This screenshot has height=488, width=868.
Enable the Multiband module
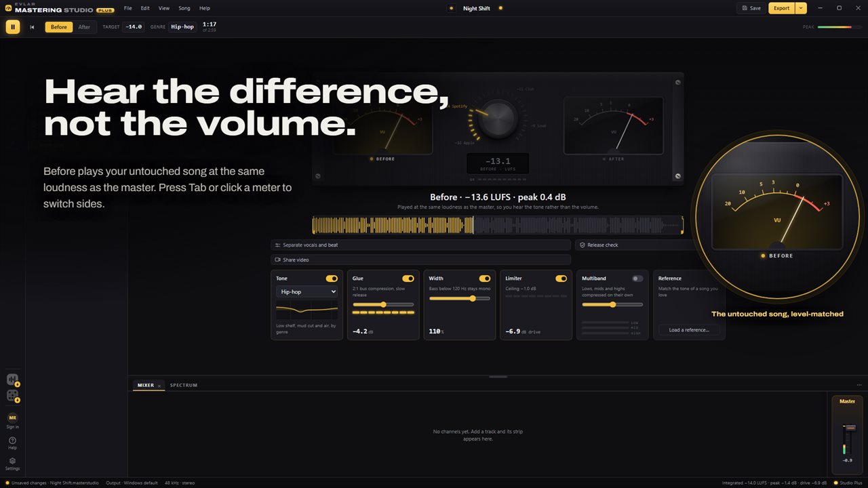tap(638, 279)
